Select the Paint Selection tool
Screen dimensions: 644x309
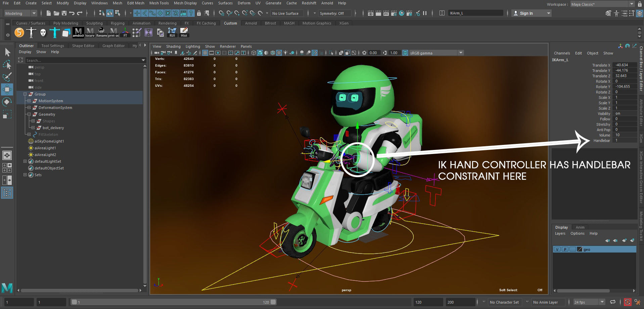pos(7,77)
